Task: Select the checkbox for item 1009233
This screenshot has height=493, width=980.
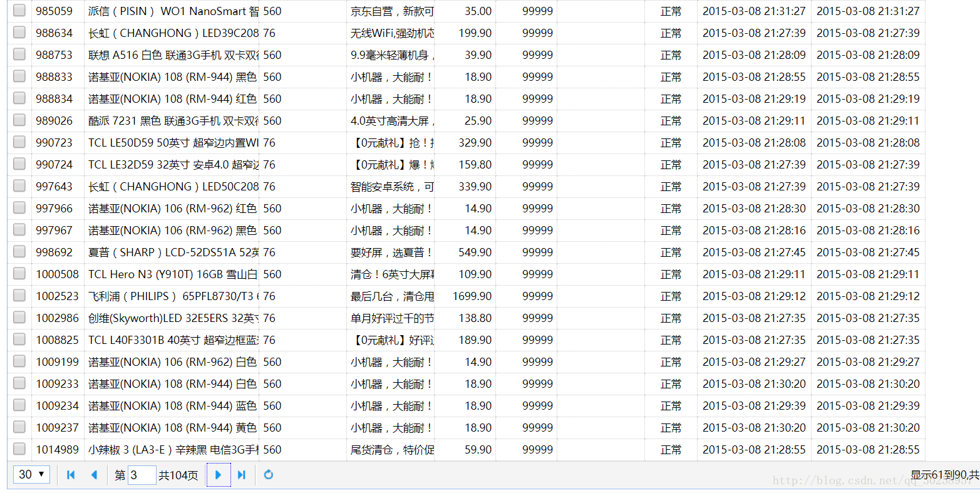Action: (x=19, y=383)
